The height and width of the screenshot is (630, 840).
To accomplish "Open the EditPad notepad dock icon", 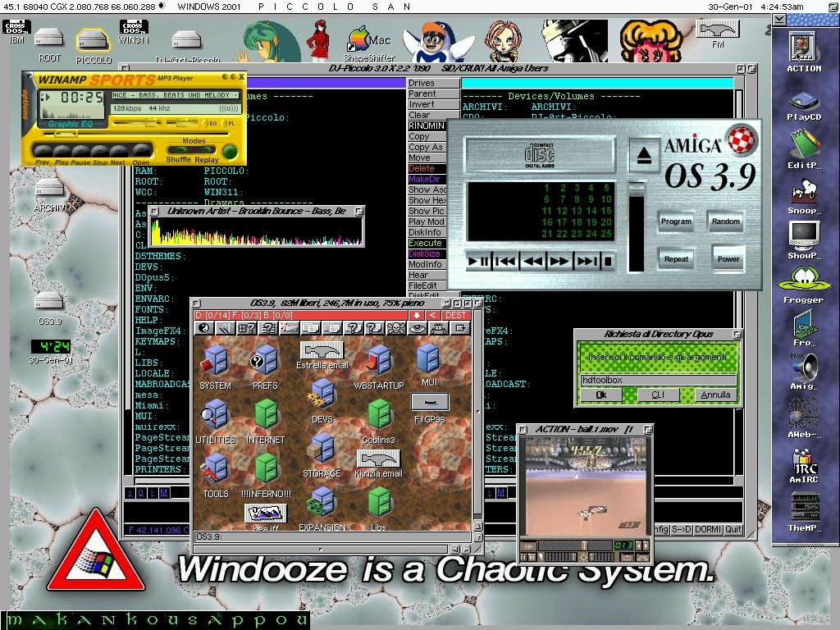I will tap(804, 144).
